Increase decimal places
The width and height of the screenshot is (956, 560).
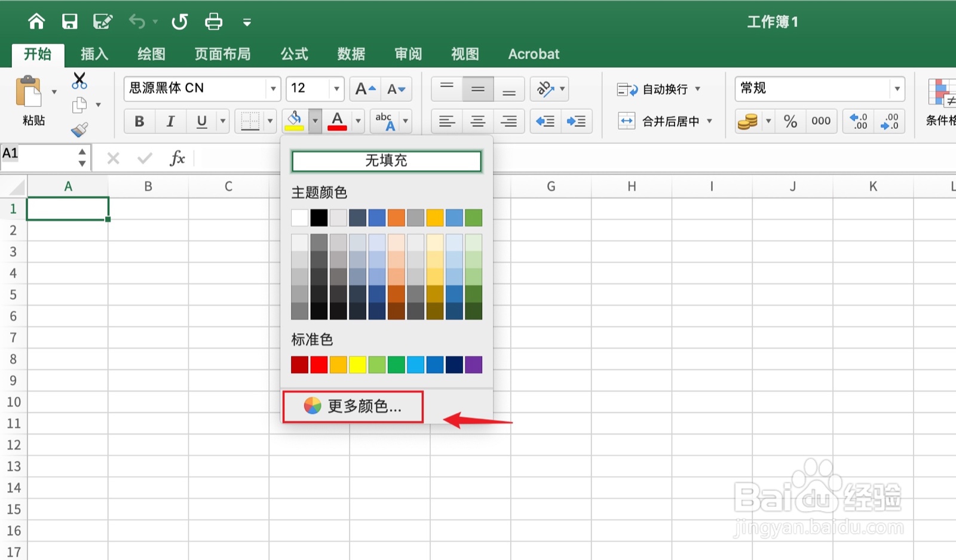coord(859,121)
